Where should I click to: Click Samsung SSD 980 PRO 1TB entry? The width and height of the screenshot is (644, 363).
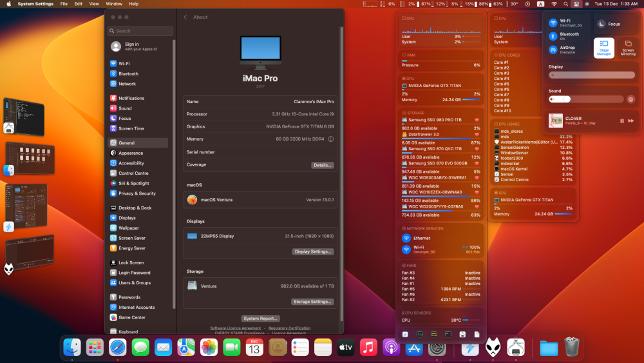(440, 120)
